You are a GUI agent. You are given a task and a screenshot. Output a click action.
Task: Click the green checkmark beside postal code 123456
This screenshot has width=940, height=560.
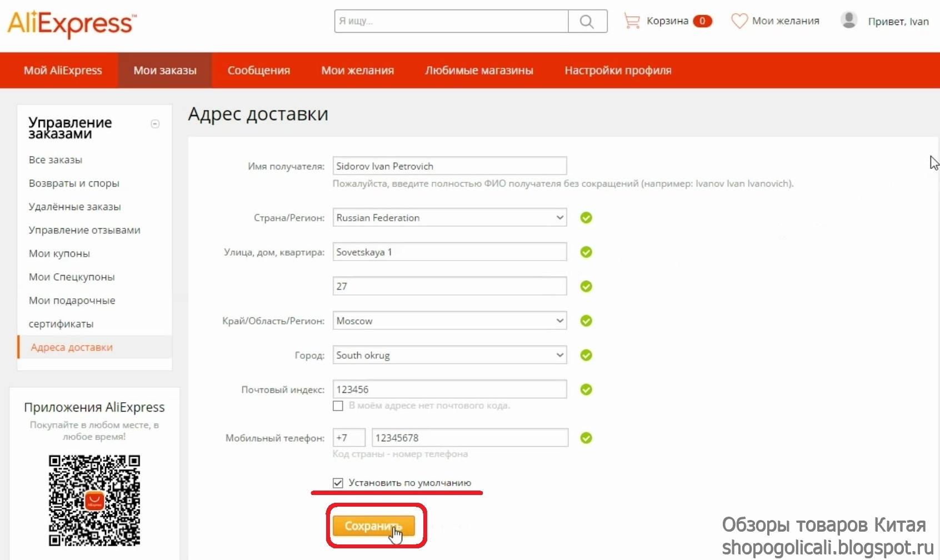tap(586, 389)
